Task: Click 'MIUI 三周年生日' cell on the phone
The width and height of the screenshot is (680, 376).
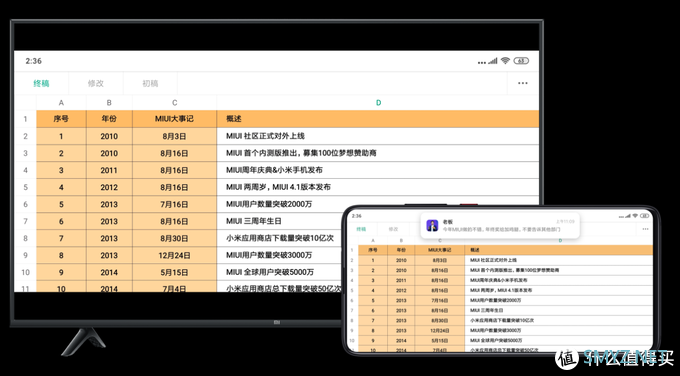Action: point(559,311)
